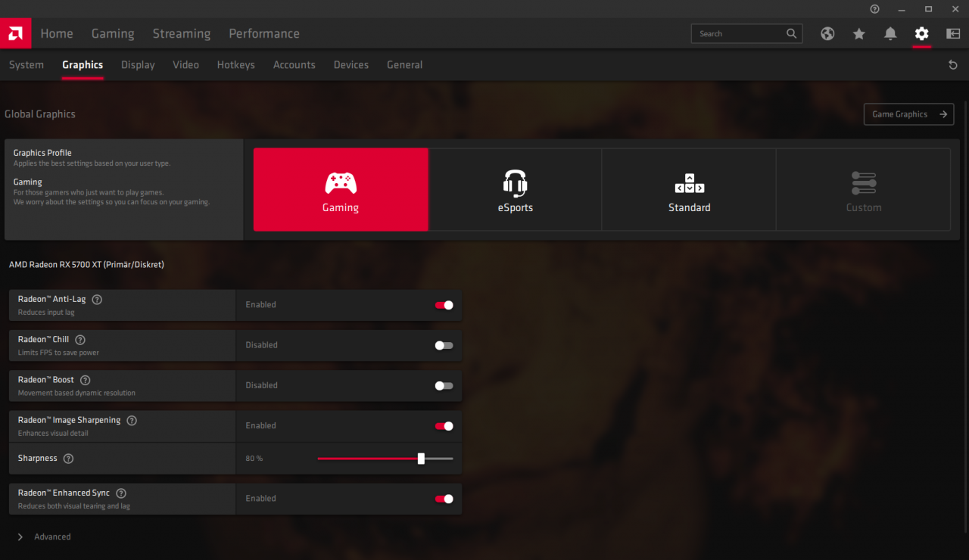The width and height of the screenshot is (969, 560).
Task: Click the AMD Radeon RX 5700 XT label
Action: coord(86,265)
